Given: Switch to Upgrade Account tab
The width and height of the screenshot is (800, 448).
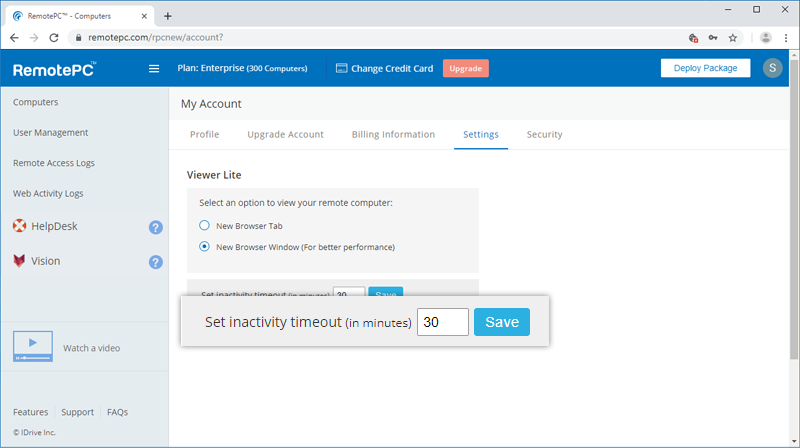Looking at the screenshot, I should pyautogui.click(x=285, y=134).
